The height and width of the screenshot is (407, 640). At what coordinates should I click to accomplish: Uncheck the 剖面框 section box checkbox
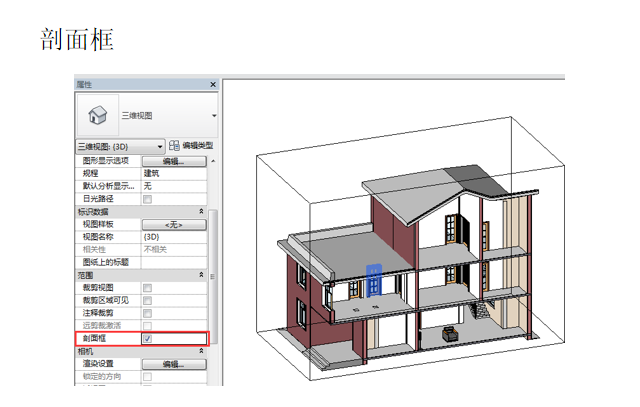coord(147,339)
